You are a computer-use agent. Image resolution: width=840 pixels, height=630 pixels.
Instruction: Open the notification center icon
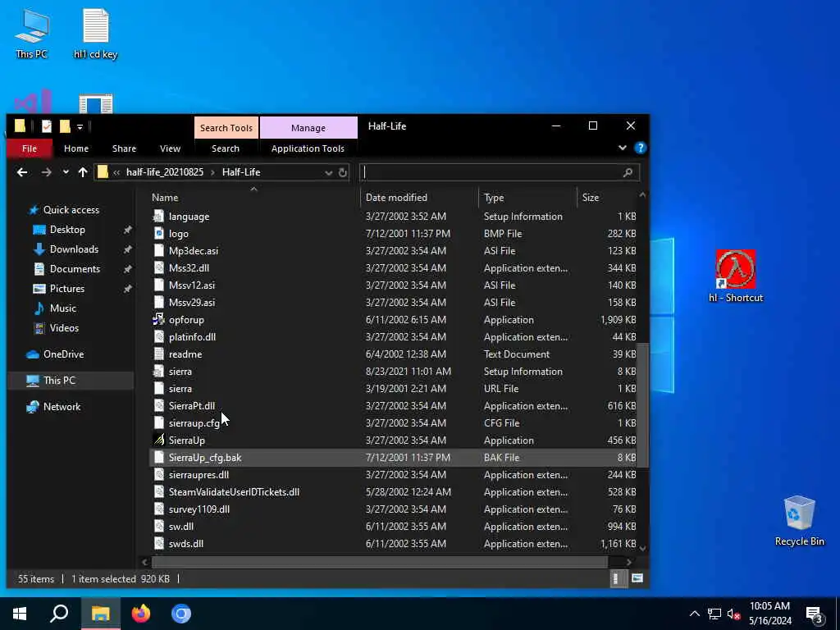815,614
